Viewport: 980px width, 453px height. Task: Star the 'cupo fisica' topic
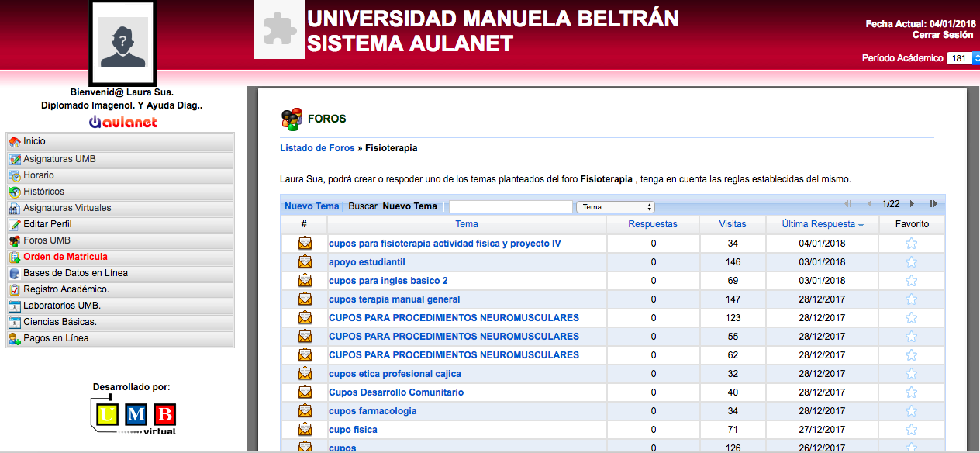[x=911, y=429]
